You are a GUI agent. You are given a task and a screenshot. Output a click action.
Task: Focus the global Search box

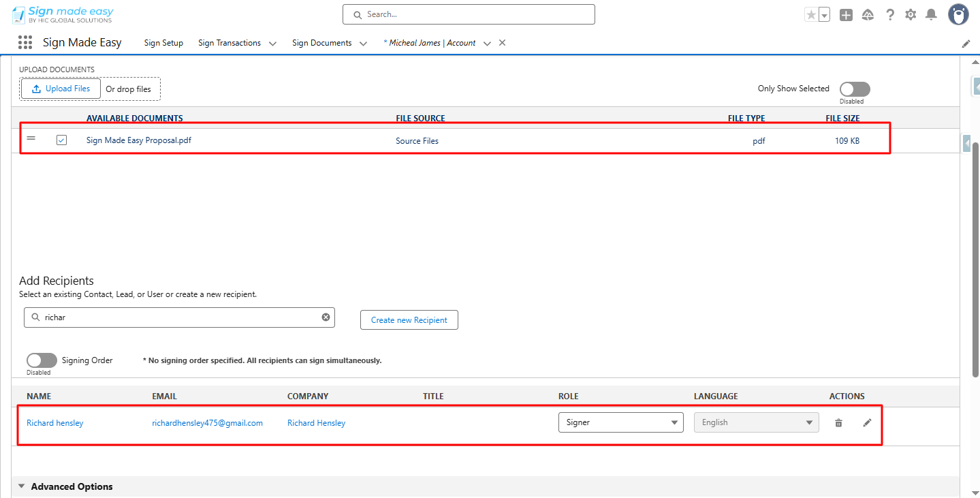pyautogui.click(x=469, y=14)
